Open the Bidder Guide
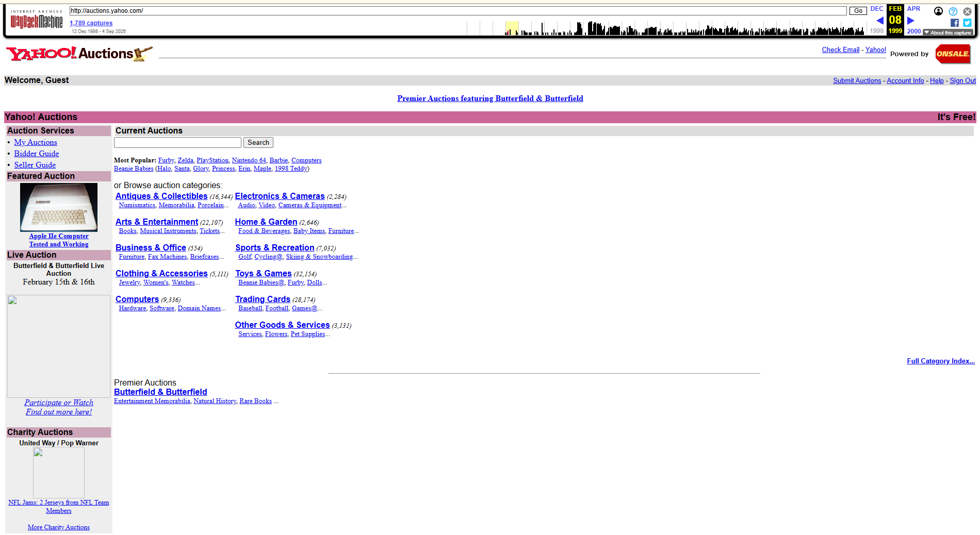980x535 pixels. pyautogui.click(x=37, y=154)
